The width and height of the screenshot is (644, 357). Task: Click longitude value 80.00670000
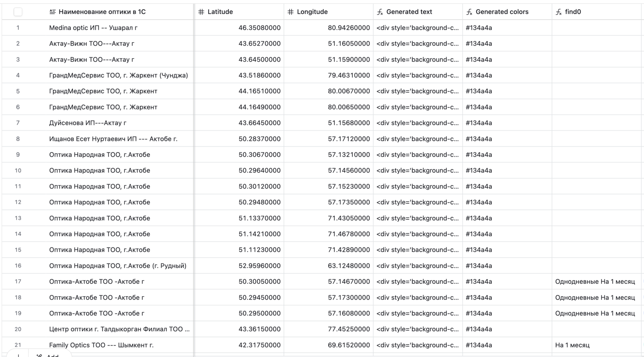[349, 91]
